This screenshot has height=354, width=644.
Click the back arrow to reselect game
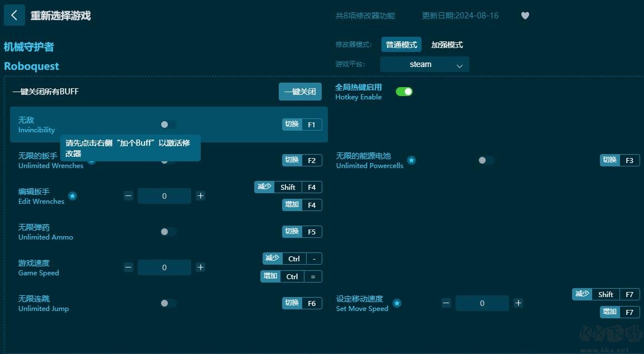[14, 15]
